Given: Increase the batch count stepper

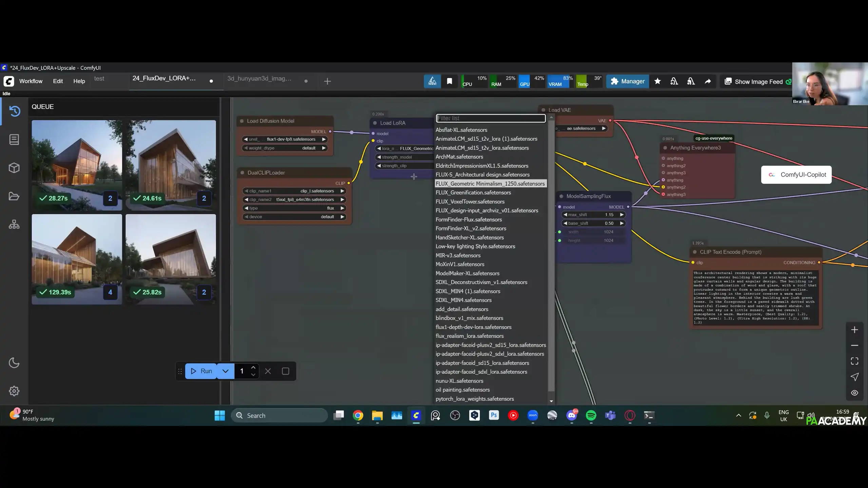Looking at the screenshot, I should (253, 368).
